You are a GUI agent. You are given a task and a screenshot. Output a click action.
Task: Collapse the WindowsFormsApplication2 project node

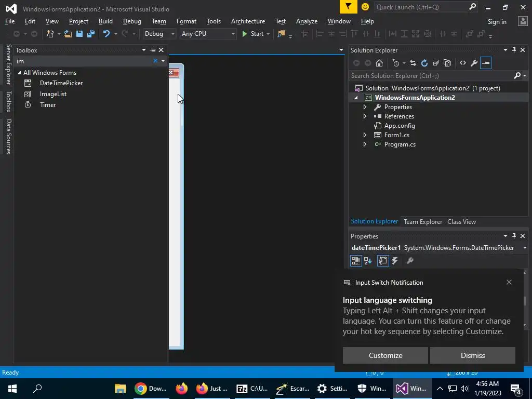tap(356, 98)
